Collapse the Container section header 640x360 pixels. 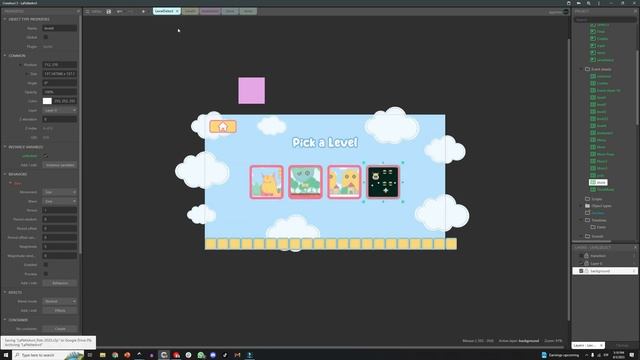coord(5,320)
